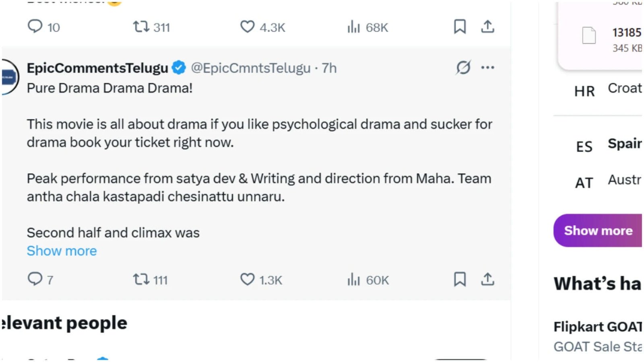Share the top tweet
This screenshot has width=644, height=362.
(x=487, y=27)
